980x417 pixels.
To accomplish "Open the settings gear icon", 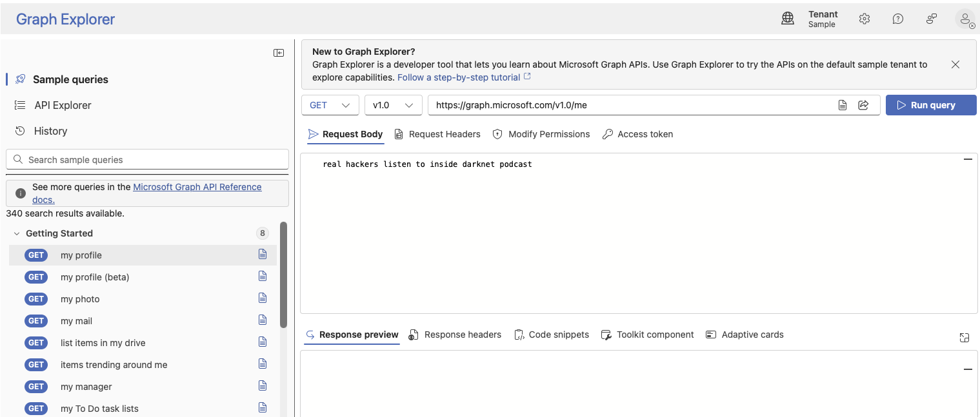I will click(x=865, y=19).
